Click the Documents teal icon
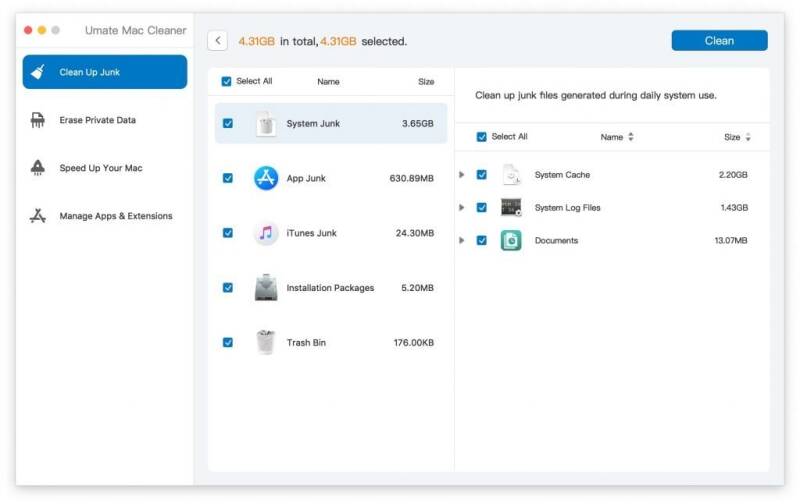 click(x=511, y=240)
